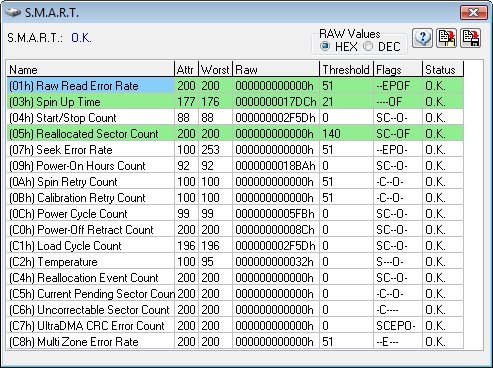Select the (C7h) UltraDMA CRC Error Count row
The width and height of the screenshot is (493, 368).
click(235, 326)
